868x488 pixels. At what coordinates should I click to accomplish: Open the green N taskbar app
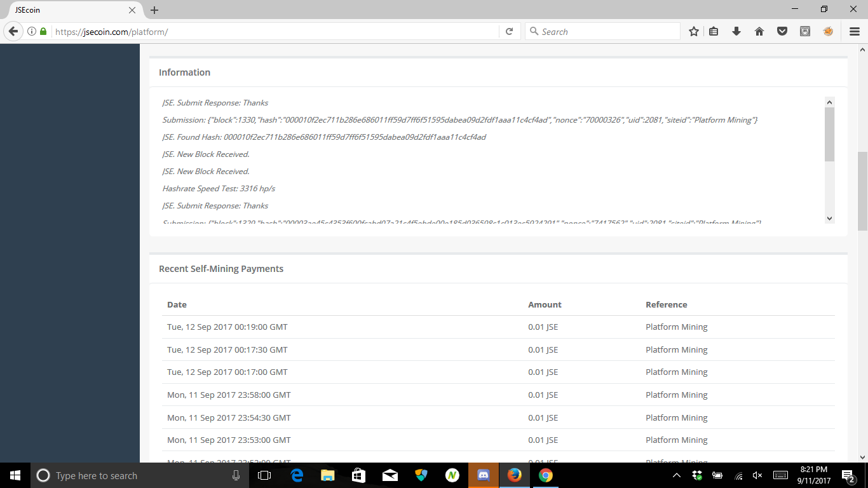[x=452, y=475]
